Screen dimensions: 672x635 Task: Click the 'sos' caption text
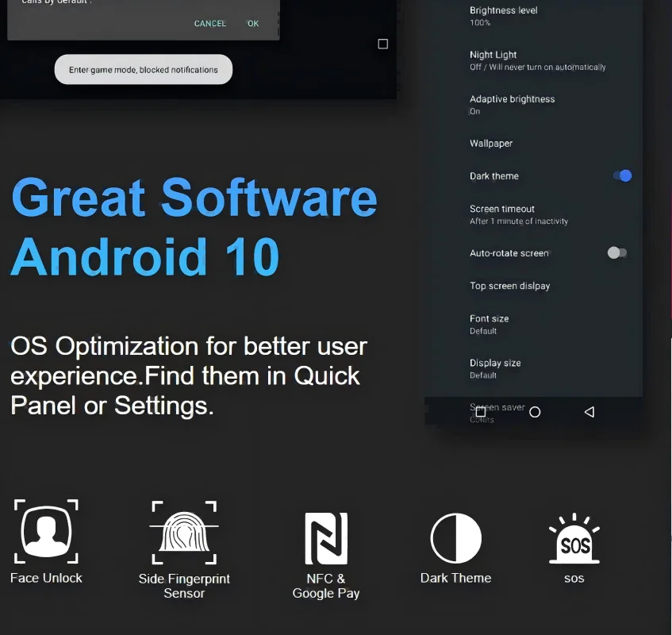click(574, 578)
